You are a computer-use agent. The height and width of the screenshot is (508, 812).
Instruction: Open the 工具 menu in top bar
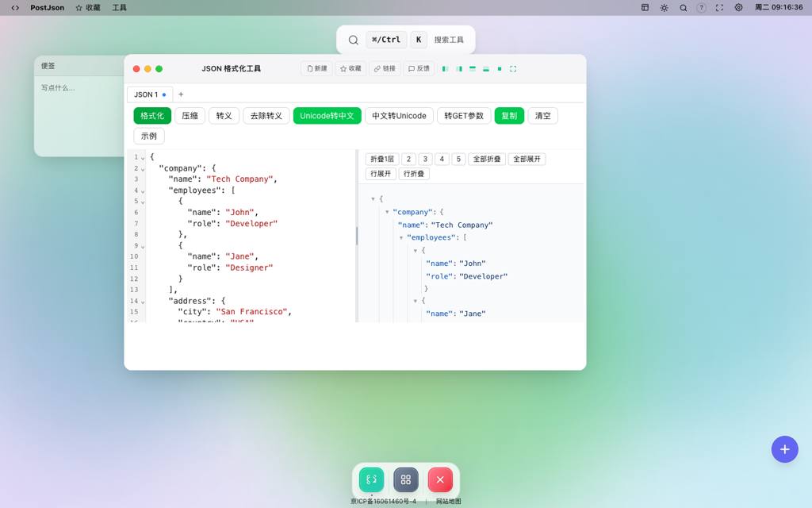point(120,8)
